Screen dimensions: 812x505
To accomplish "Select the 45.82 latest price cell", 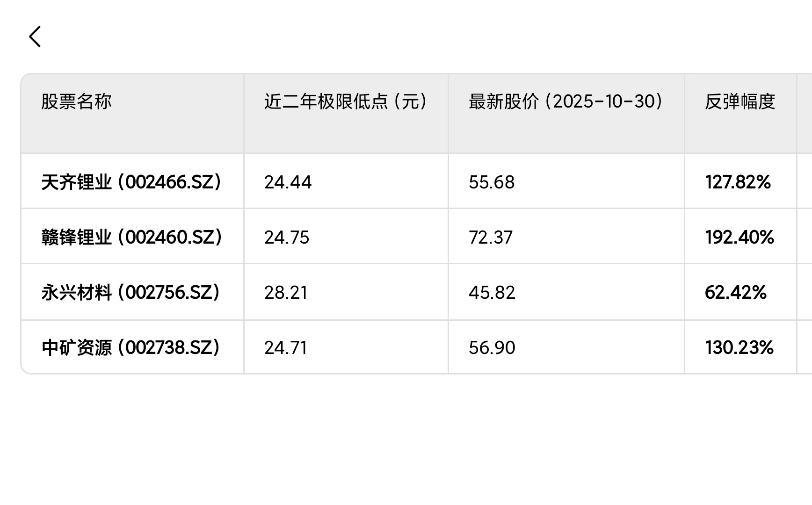I will coord(492,292).
